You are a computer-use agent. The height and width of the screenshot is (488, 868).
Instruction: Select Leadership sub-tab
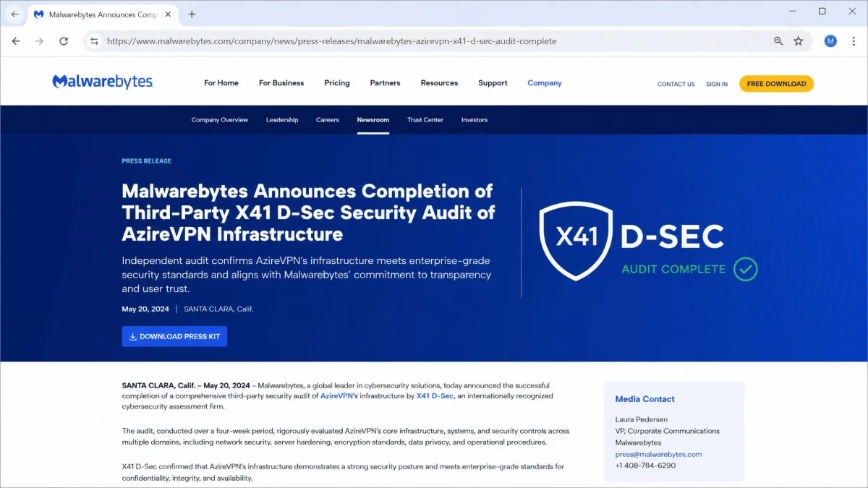[x=282, y=120]
